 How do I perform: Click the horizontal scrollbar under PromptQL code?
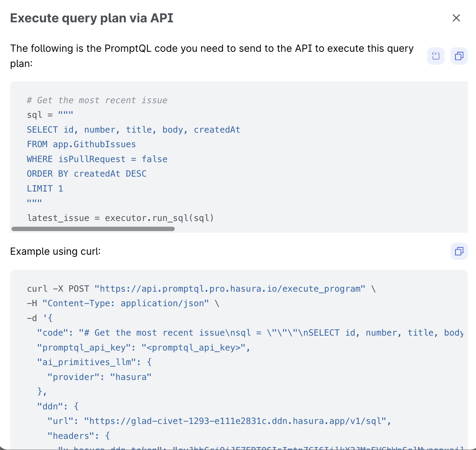(93, 229)
